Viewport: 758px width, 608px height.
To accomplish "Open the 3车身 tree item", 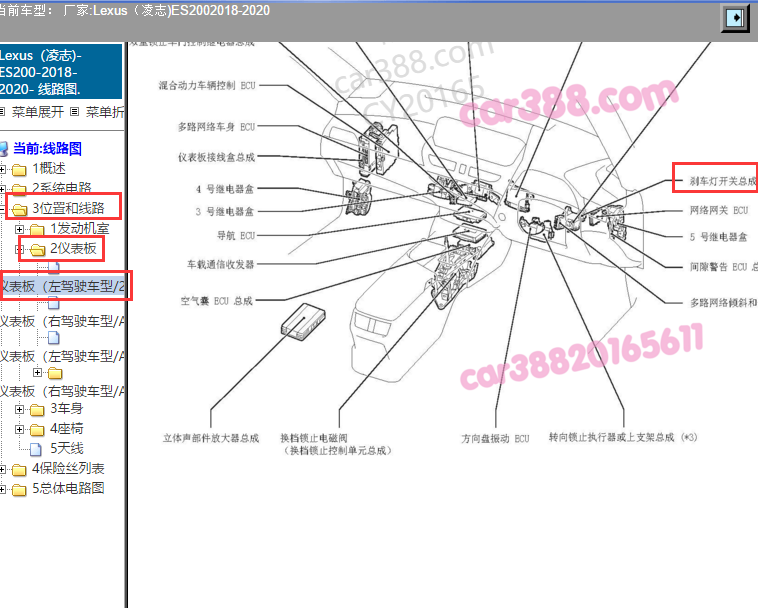I will point(67,409).
